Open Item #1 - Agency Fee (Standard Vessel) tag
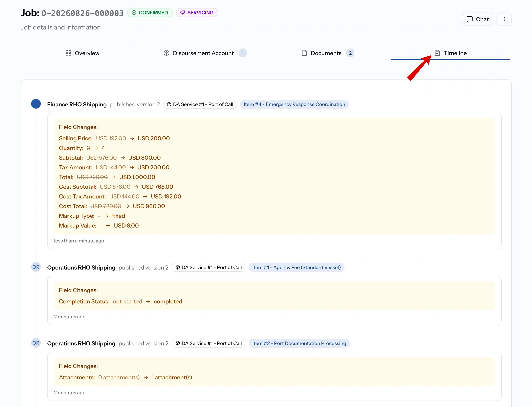Image resolution: width=532 pixels, height=407 pixels. coord(296,267)
